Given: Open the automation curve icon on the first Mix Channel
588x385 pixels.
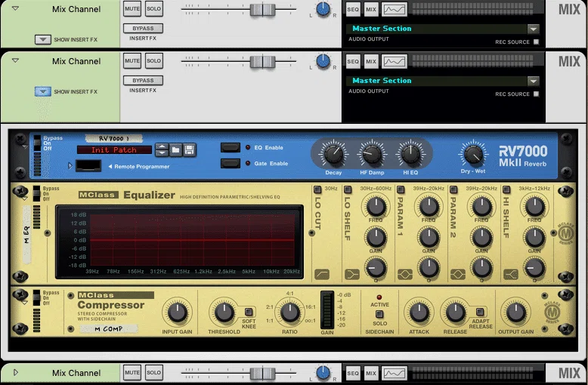Looking at the screenshot, I should click(x=394, y=9).
